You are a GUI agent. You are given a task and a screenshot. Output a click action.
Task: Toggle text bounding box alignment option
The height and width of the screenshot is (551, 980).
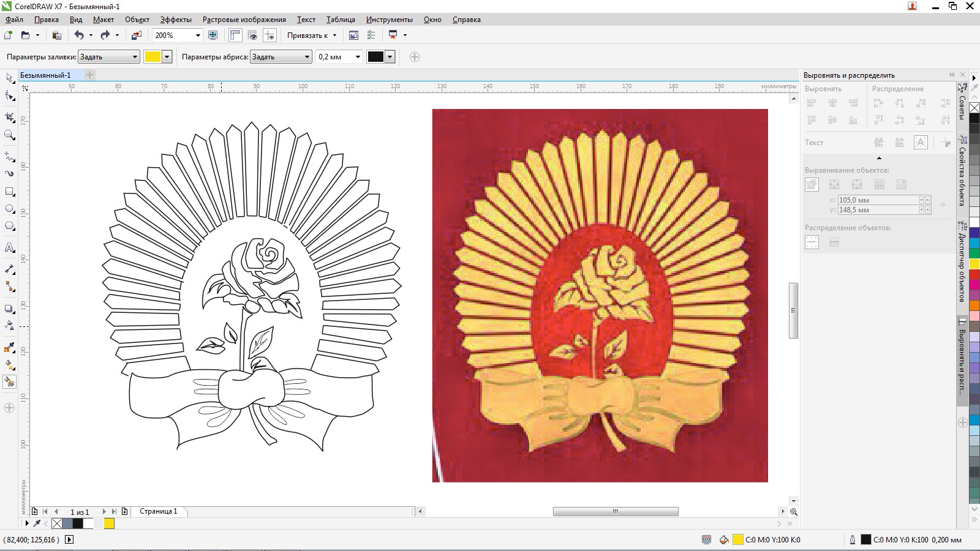pyautogui.click(x=921, y=143)
